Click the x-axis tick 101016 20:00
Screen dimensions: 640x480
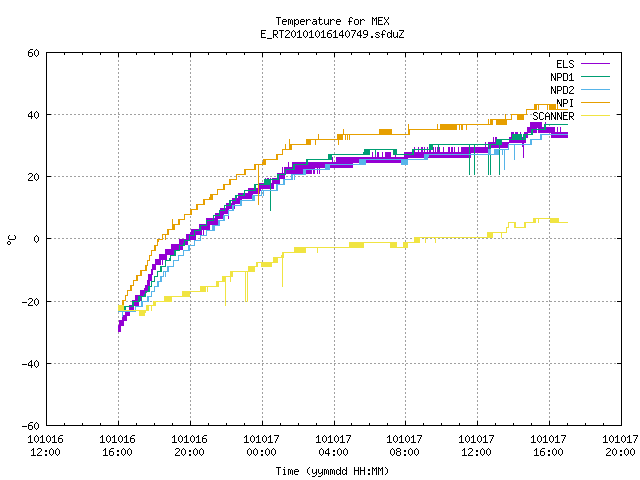pyautogui.click(x=189, y=446)
